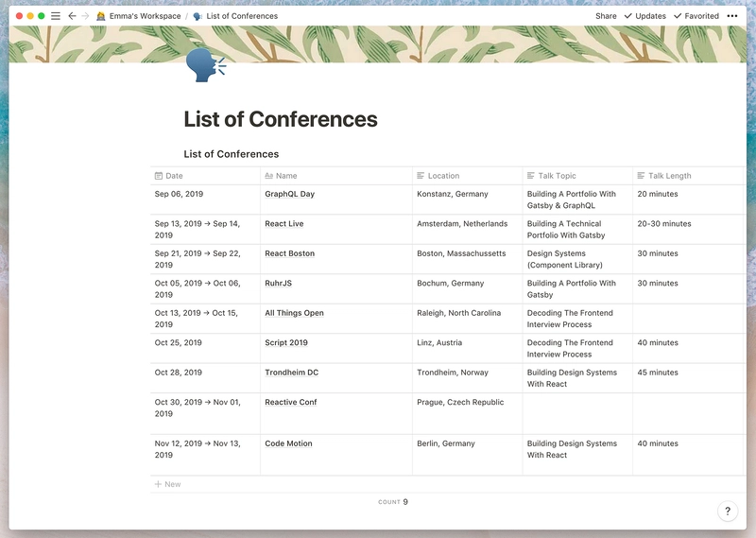Click the Share button

click(606, 16)
